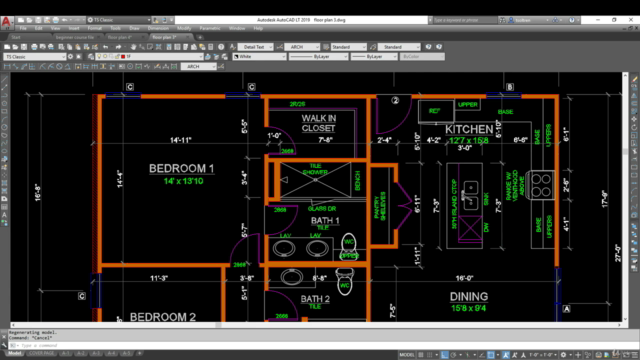Viewport: 640px width, 360px height.
Task: Open the Standard table style dropdown
Action: tap(349, 47)
